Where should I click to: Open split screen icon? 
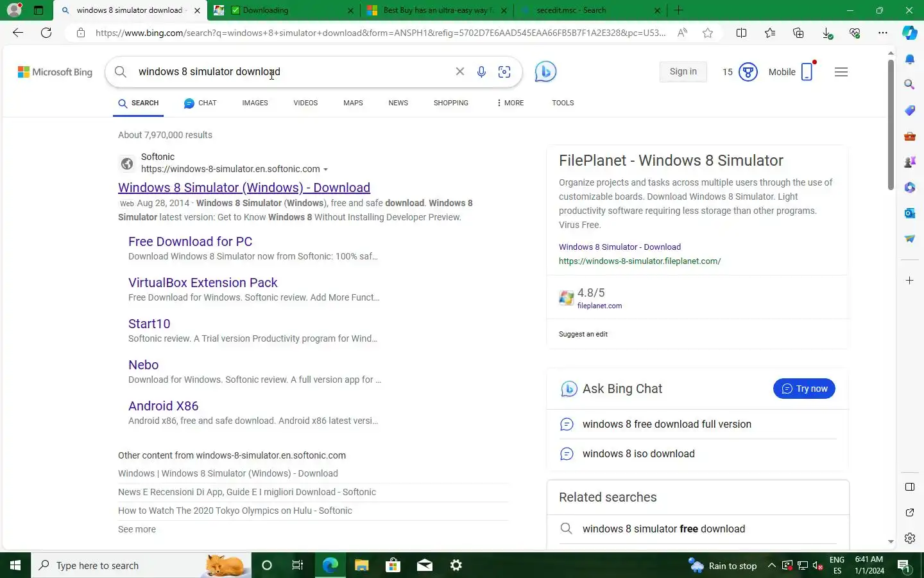point(741,33)
